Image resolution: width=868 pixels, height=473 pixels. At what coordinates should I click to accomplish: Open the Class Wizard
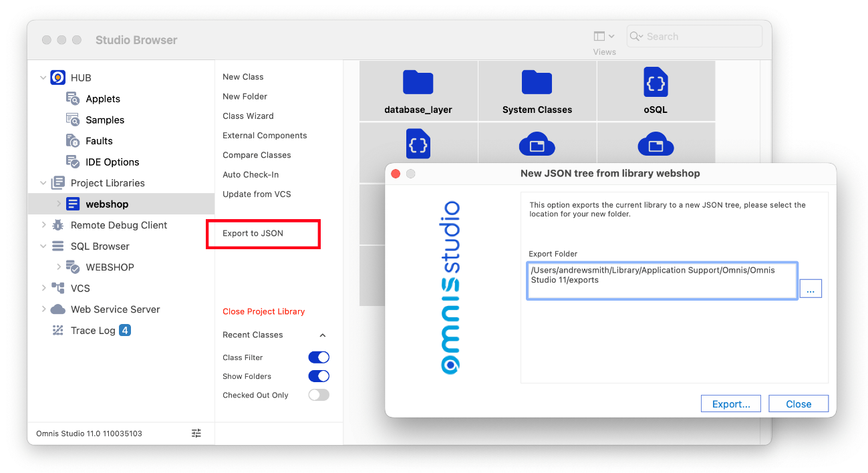[248, 116]
